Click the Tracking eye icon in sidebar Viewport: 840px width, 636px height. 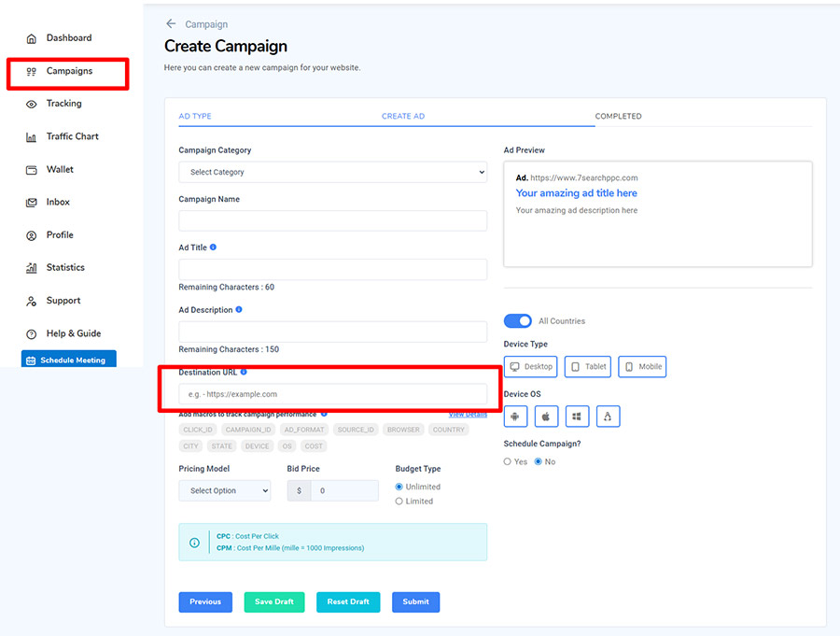pyautogui.click(x=31, y=105)
